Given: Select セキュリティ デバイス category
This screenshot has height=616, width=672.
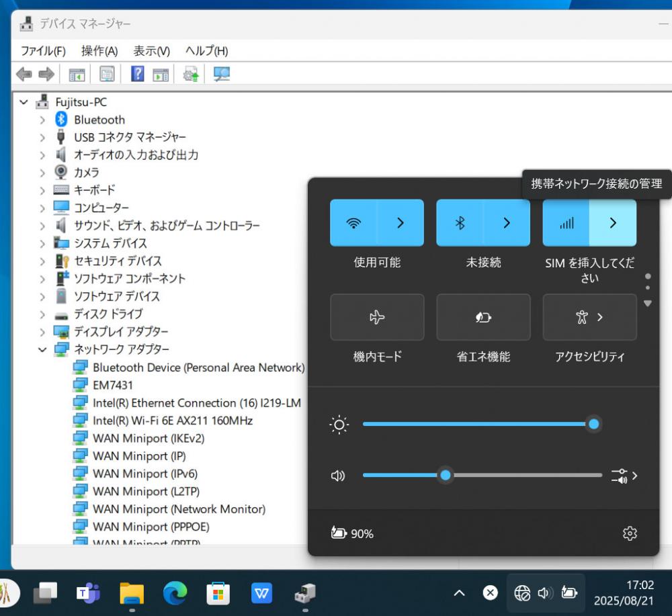Looking at the screenshot, I should (x=118, y=261).
